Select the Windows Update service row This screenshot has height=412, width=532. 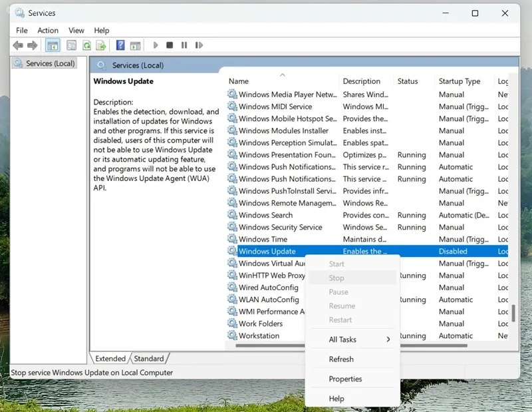point(368,251)
